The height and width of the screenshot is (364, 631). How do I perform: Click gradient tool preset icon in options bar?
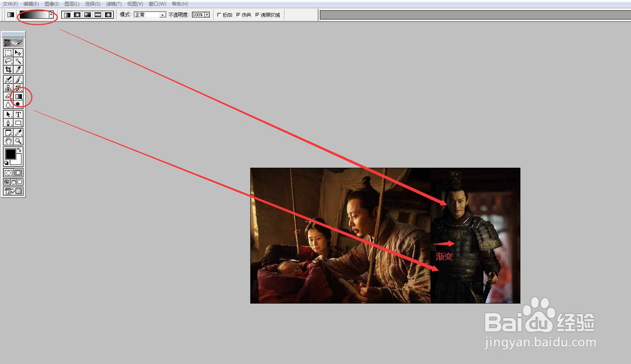11,15
